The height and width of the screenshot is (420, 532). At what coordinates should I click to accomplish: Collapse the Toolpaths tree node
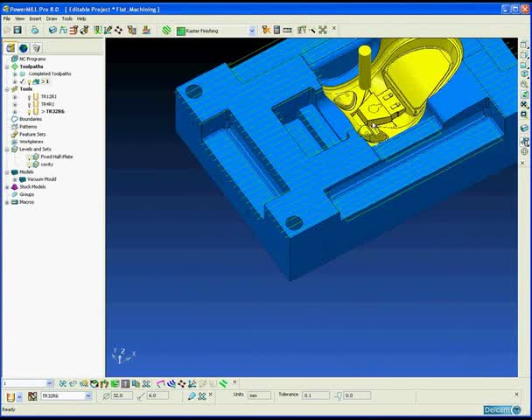pyautogui.click(x=7, y=66)
